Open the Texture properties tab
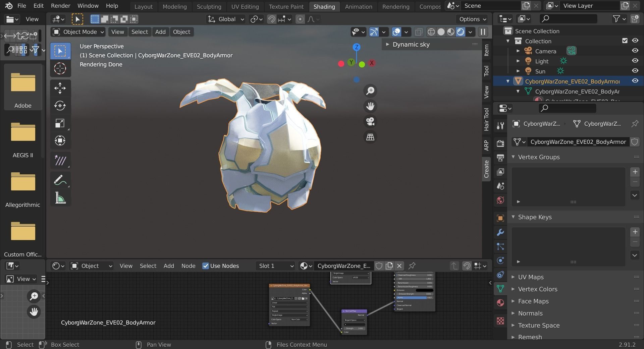 [500, 321]
